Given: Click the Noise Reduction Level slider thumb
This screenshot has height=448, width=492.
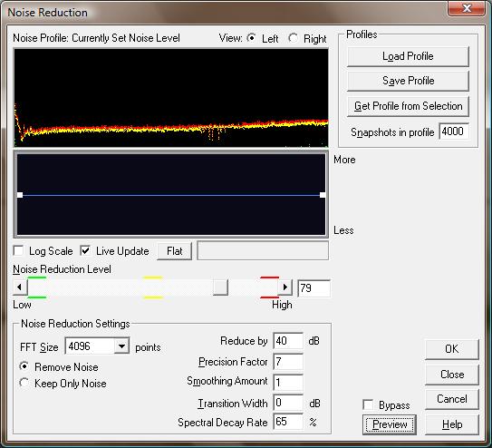Looking at the screenshot, I should [x=220, y=287].
